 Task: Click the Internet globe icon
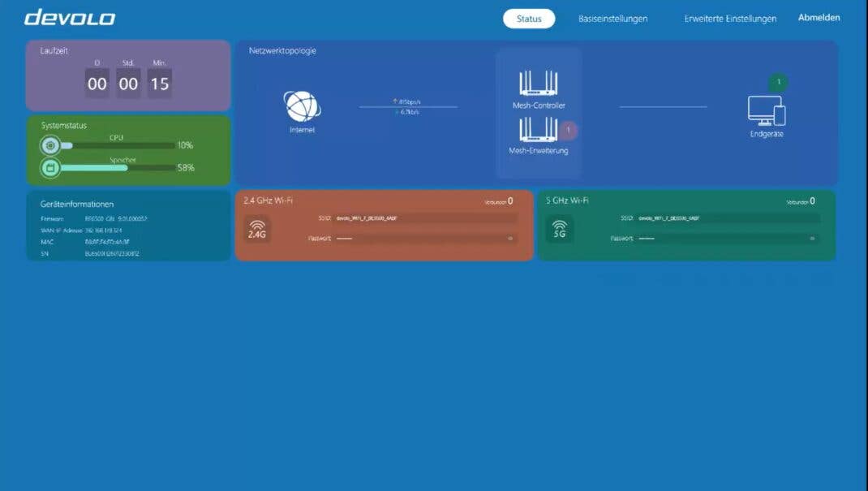tap(302, 106)
